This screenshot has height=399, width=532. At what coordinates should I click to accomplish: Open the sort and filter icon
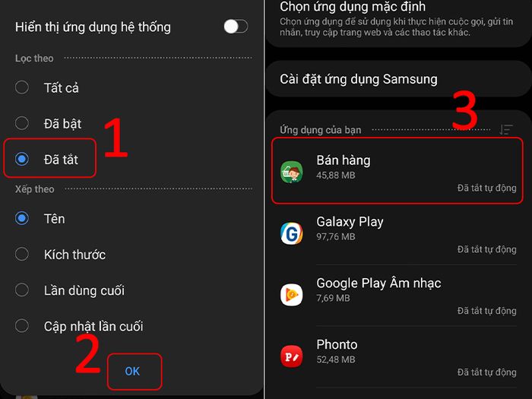coord(506,130)
